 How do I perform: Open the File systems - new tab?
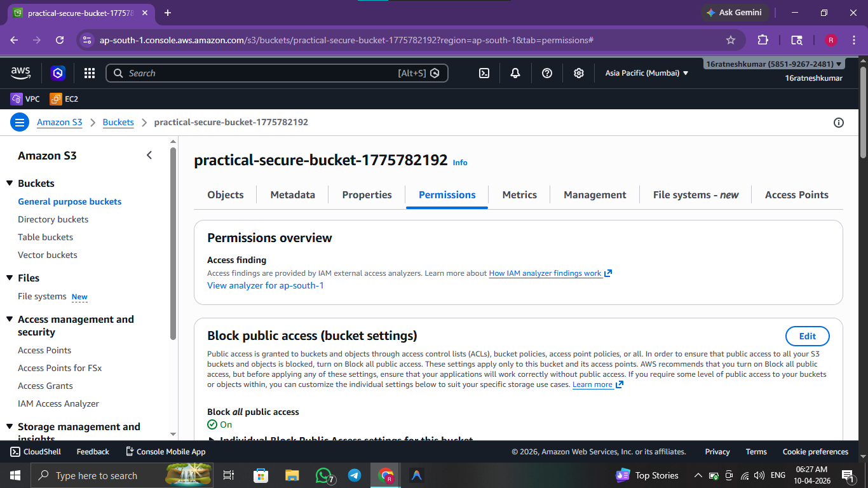(x=696, y=194)
